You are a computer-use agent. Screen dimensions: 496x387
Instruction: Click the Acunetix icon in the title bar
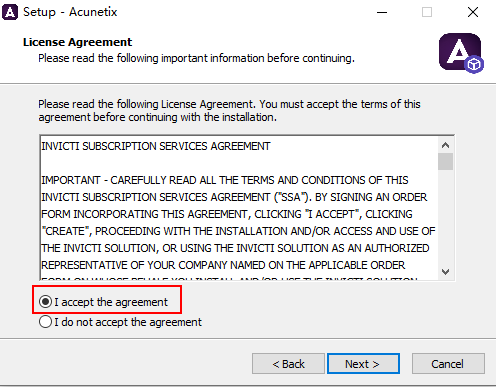pos(10,12)
